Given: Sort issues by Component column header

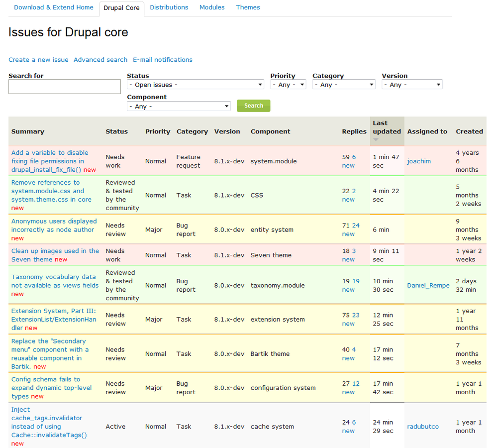Looking at the screenshot, I should 270,131.
